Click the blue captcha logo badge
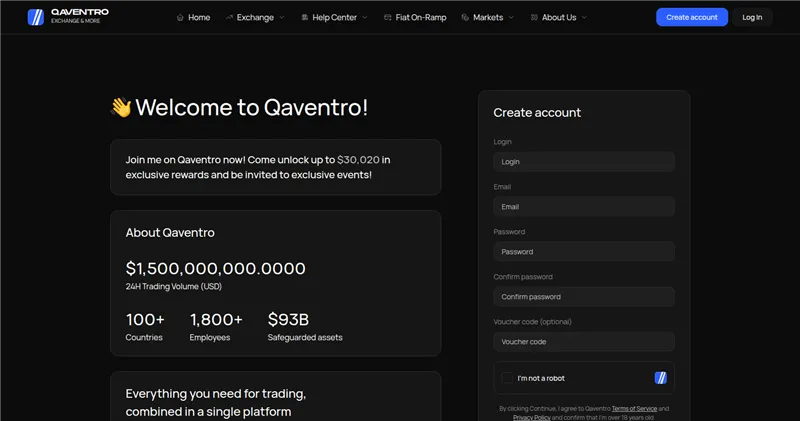 (x=661, y=378)
